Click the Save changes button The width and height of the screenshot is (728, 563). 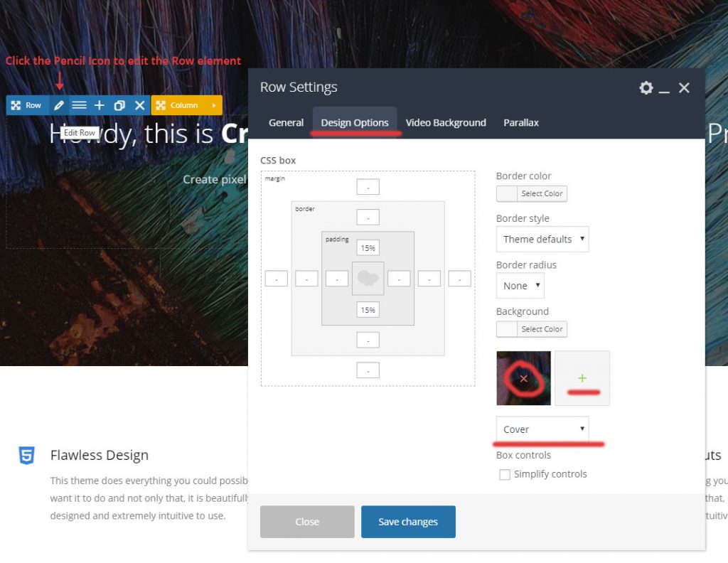pos(408,522)
